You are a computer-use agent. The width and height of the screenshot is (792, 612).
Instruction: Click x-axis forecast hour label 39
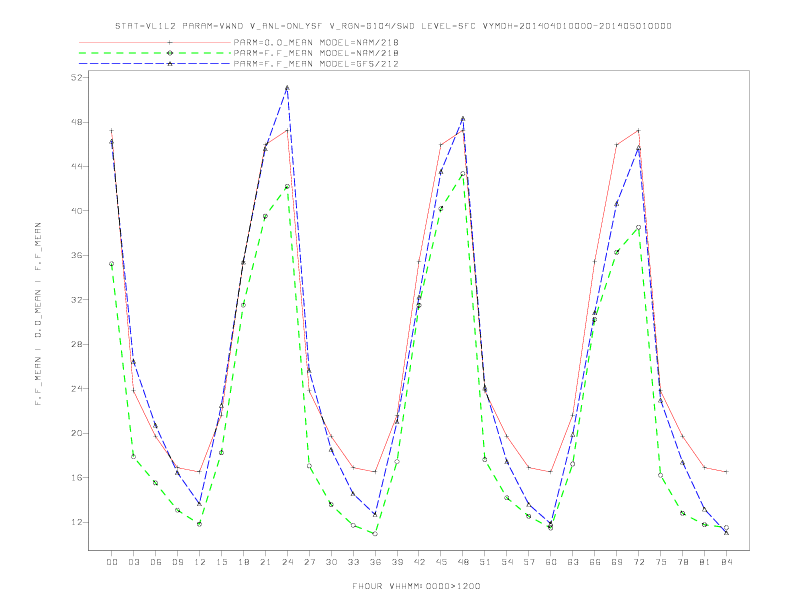(x=397, y=562)
